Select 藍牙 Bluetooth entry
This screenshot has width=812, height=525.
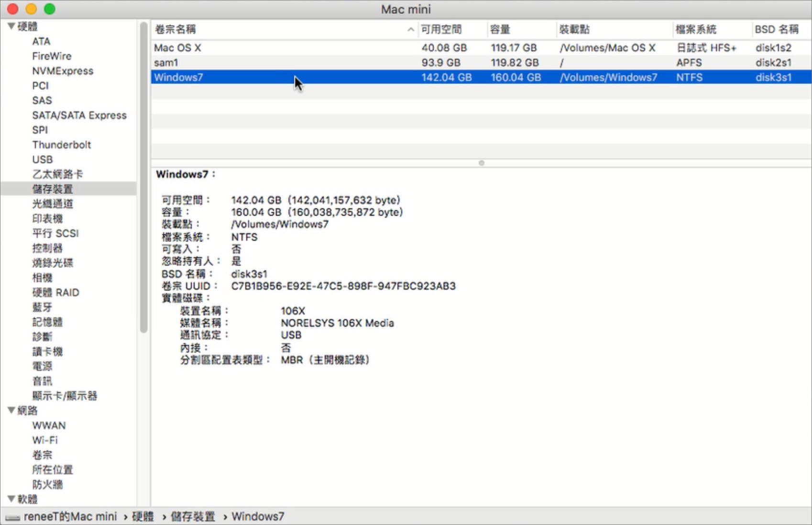42,307
